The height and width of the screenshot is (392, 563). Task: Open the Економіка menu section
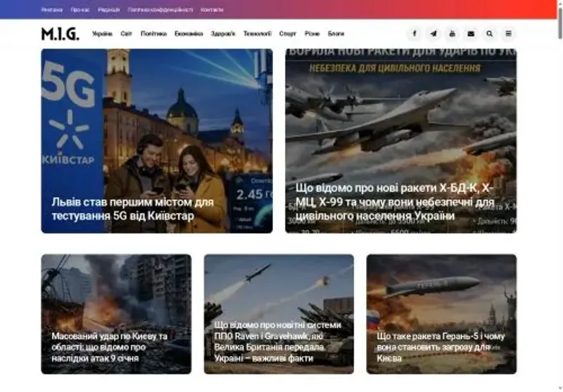tap(189, 34)
